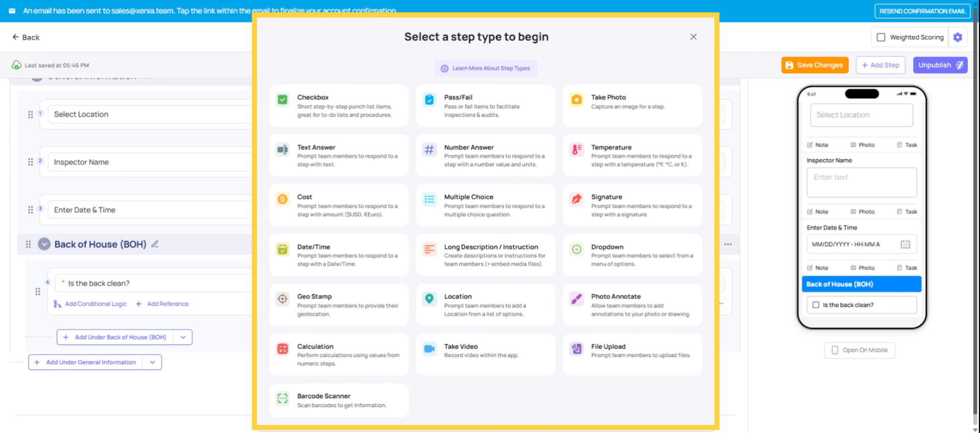This screenshot has width=980, height=433.
Task: Click Save Changes button
Action: coord(815,65)
